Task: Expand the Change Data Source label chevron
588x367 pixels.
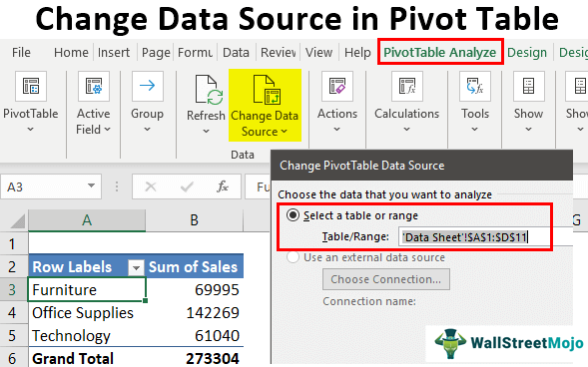Action: coord(284,131)
